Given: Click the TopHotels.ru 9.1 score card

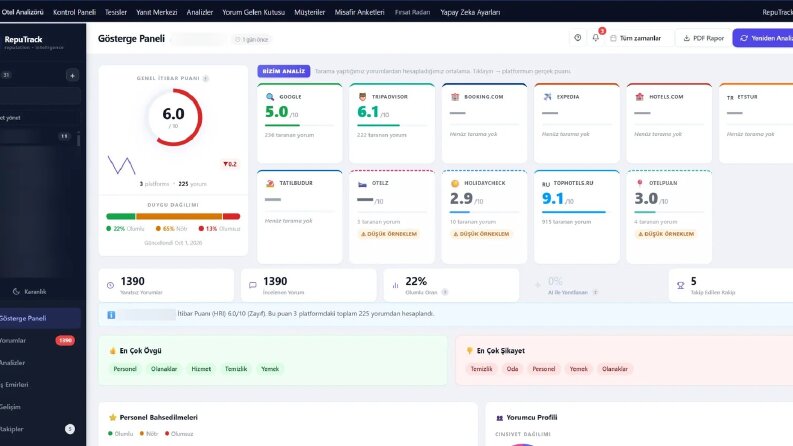Looking at the screenshot, I should 577,217.
